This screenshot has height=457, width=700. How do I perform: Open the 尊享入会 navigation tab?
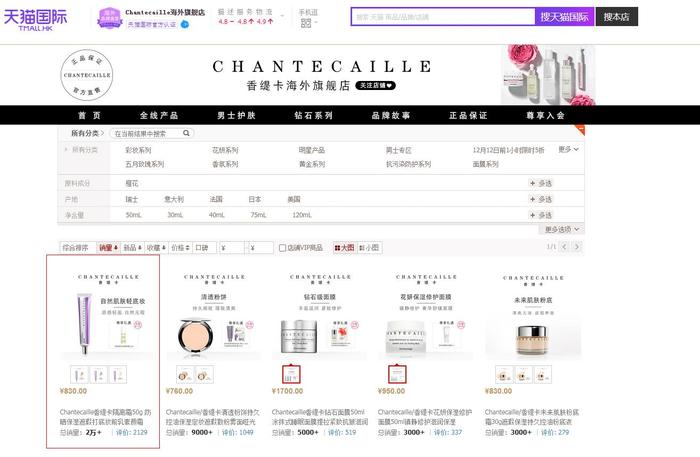tap(545, 115)
